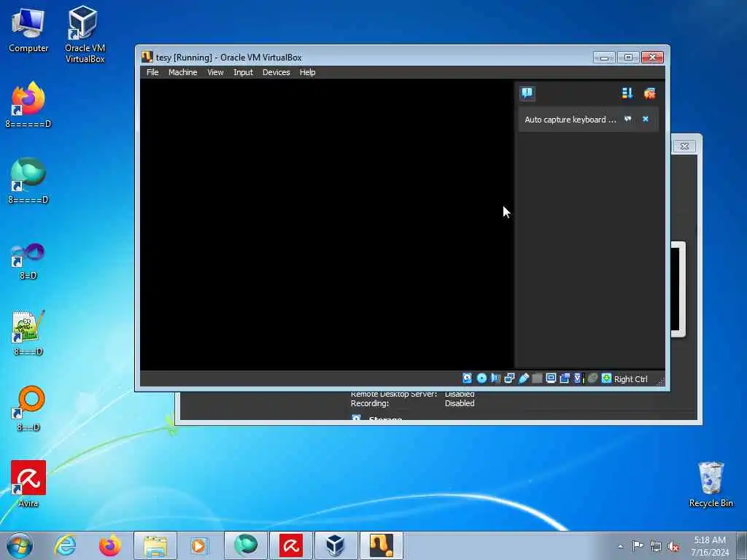Click Action Center flag tray icon
The image size is (747, 560).
point(638,545)
